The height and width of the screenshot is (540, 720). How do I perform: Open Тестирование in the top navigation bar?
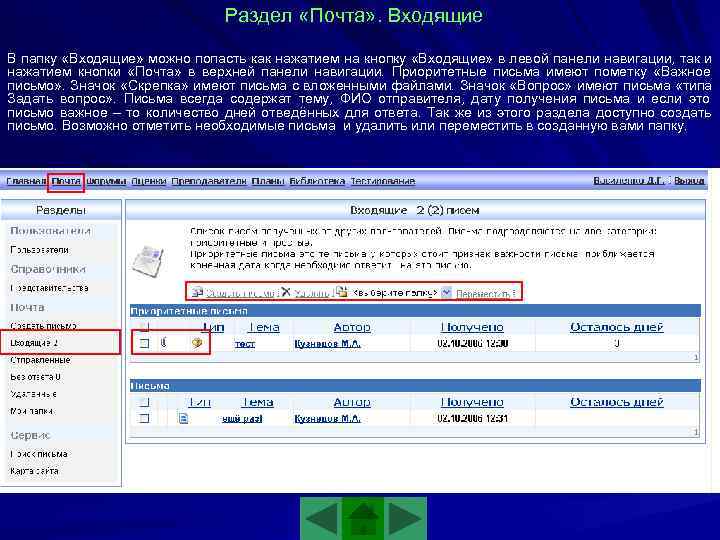click(383, 181)
